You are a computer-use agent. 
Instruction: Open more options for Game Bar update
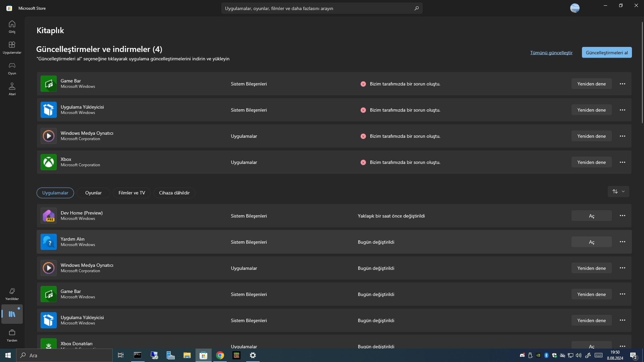[x=622, y=84]
